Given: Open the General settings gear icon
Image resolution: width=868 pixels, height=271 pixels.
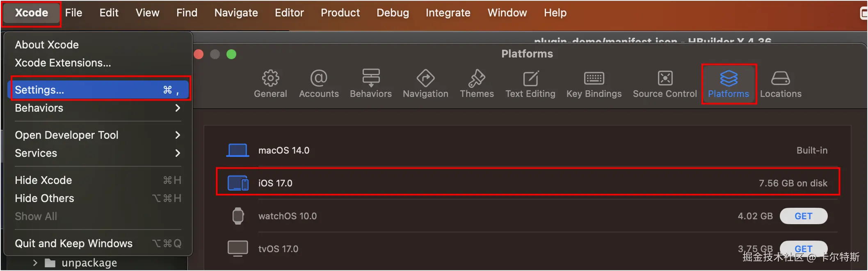Looking at the screenshot, I should pyautogui.click(x=270, y=78).
